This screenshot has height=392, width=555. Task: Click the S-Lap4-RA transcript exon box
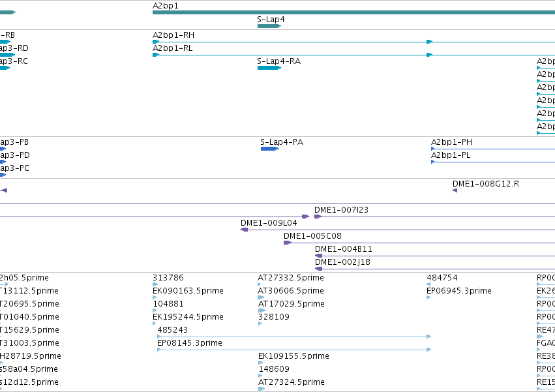pos(269,68)
